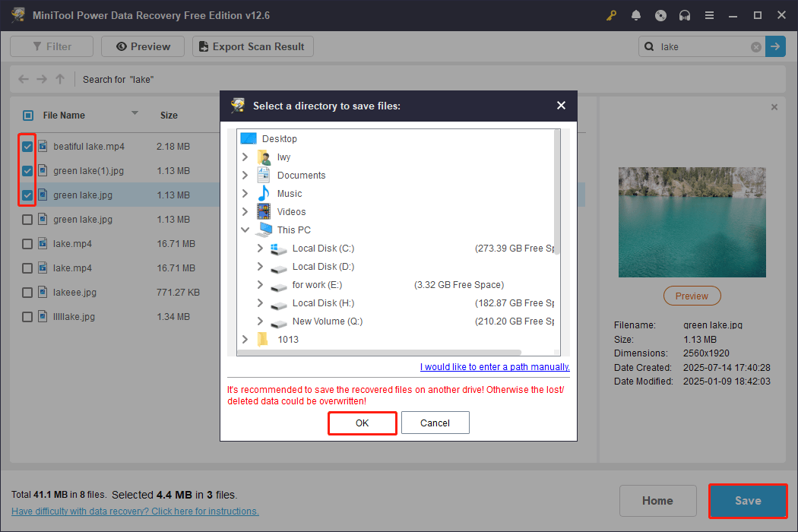
Task: Expand the Videos folder entry
Action: click(245, 211)
